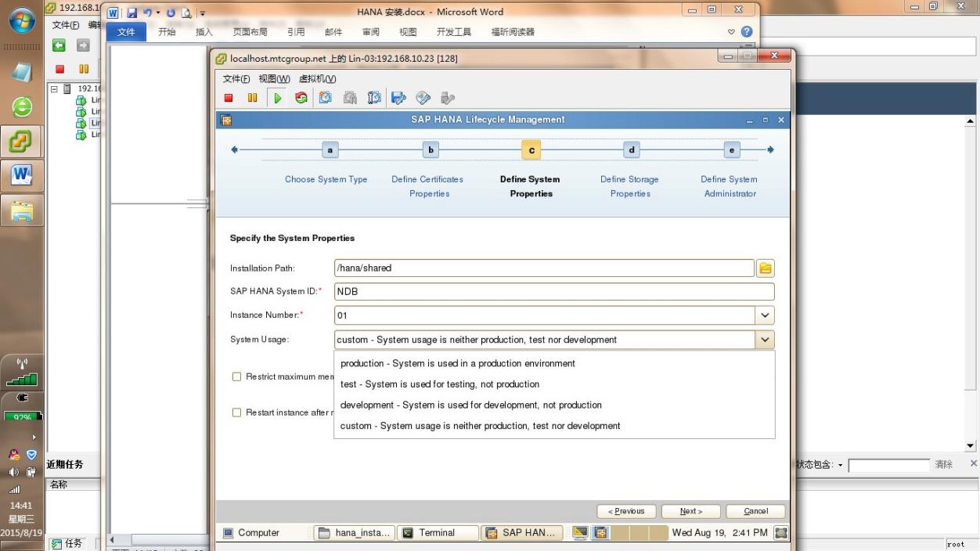The image size is (980, 551).
Task: Click the red stop icon in vSphere window
Action: click(x=59, y=69)
